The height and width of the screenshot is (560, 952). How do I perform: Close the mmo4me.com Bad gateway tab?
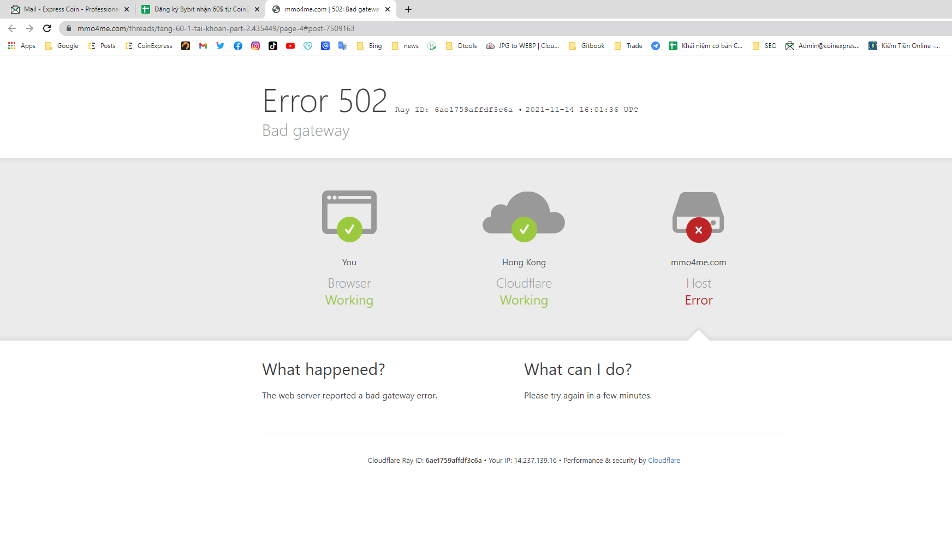click(x=388, y=9)
